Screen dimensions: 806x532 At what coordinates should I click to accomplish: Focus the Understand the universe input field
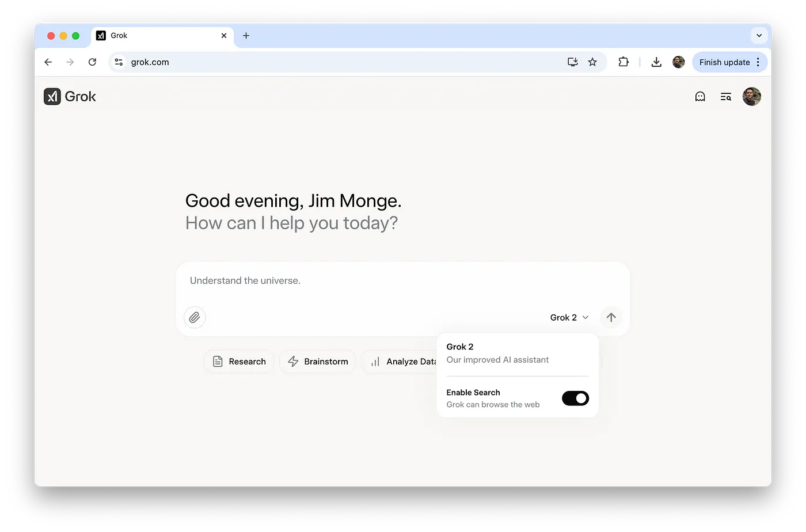[x=403, y=281]
